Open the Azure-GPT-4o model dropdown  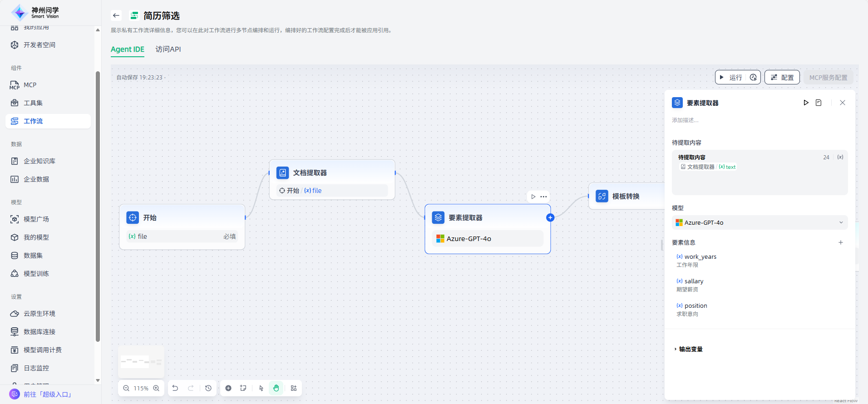coord(759,222)
